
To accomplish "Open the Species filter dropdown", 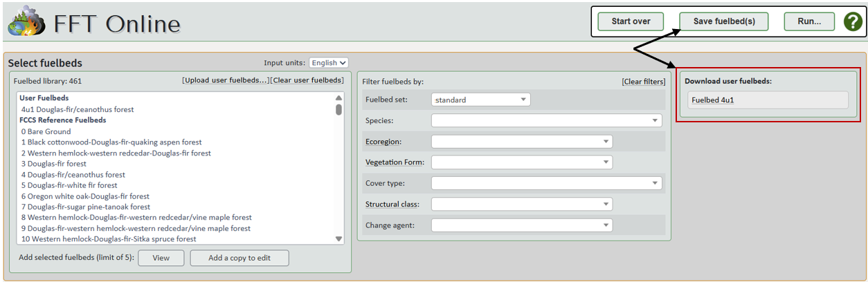I will point(546,121).
